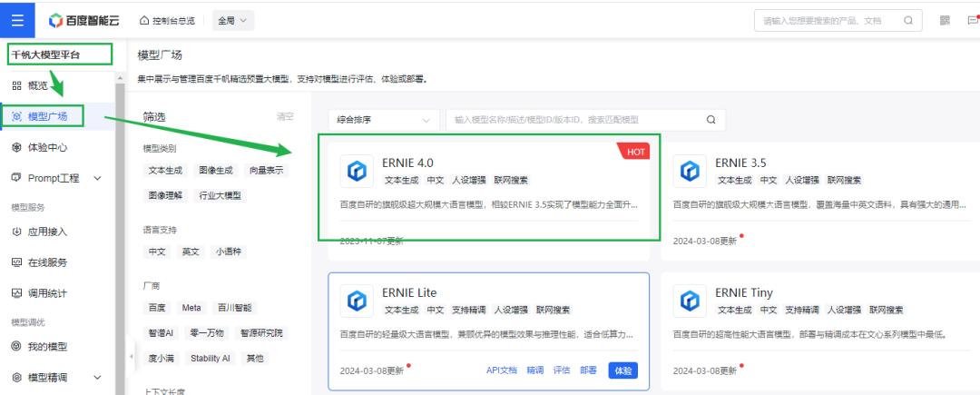980x395 pixels.
Task: Open 体验中心 in the sidebar
Action: pyautogui.click(x=47, y=147)
